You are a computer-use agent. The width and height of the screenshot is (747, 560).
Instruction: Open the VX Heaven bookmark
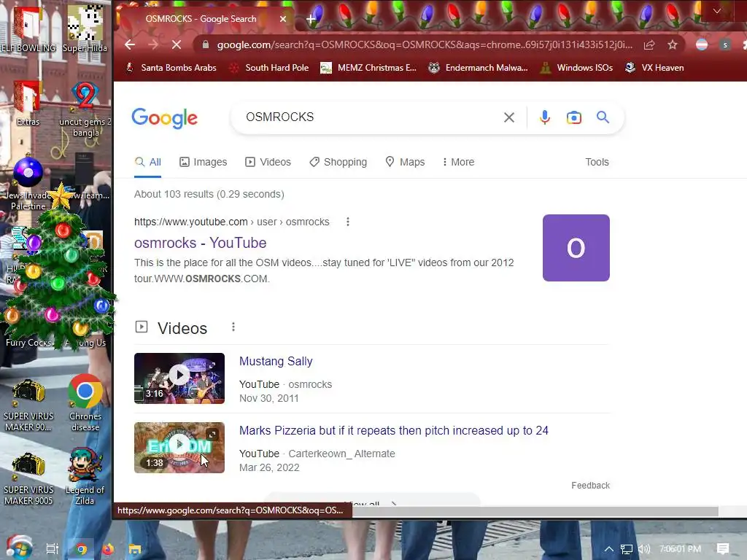[654, 68]
